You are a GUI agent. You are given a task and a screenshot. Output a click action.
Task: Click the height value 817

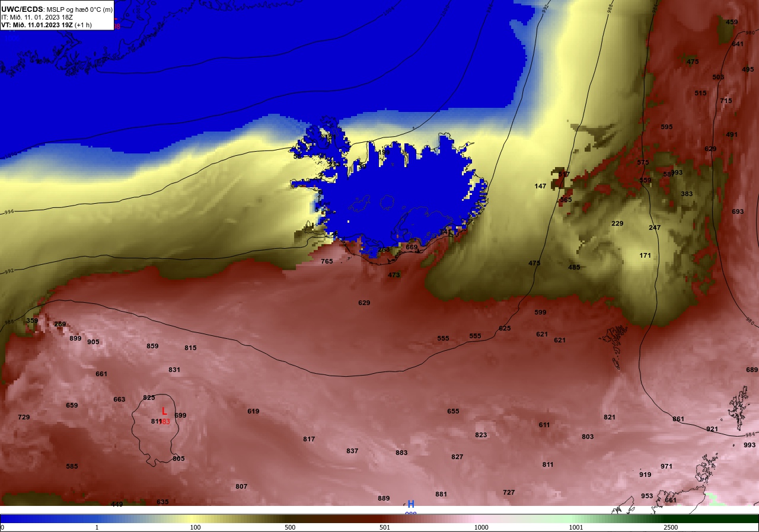[309, 439]
